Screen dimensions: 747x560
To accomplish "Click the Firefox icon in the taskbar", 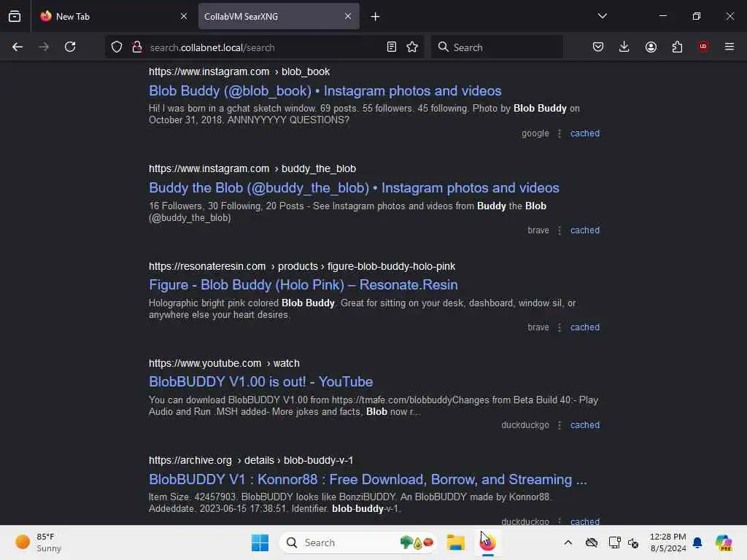I will pos(488,542).
